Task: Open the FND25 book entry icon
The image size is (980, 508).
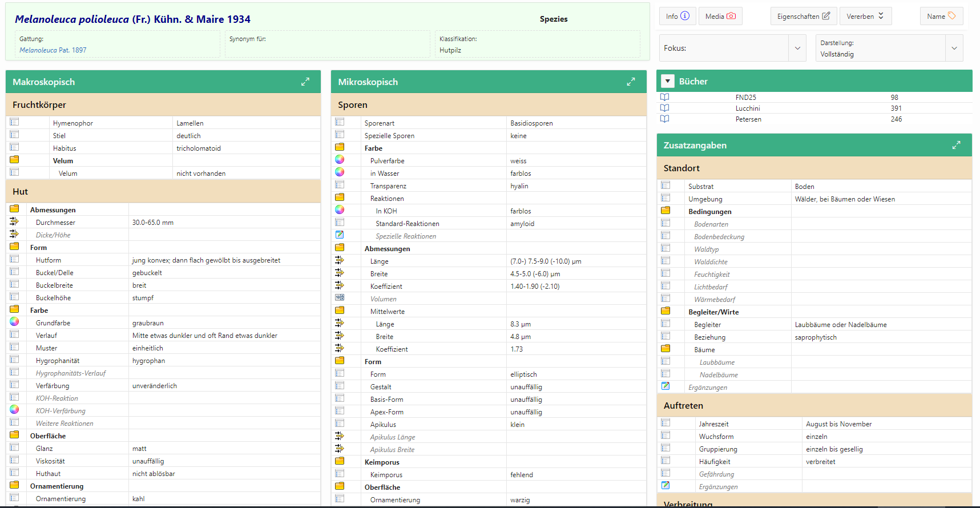Action: click(x=664, y=98)
